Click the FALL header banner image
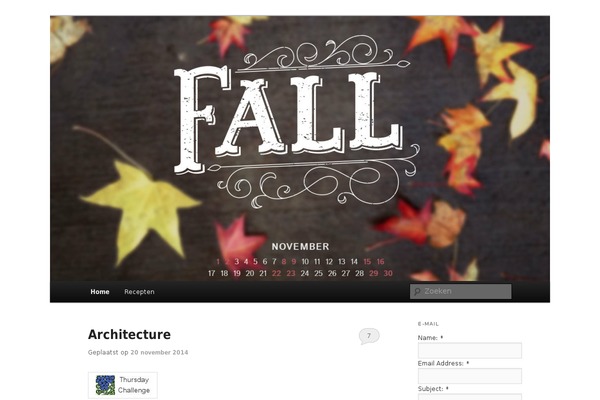The height and width of the screenshot is (400, 600). pos(300,149)
